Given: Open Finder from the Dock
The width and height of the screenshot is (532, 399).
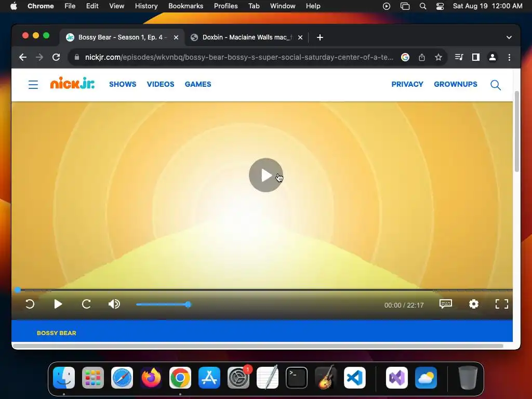Looking at the screenshot, I should click(64, 378).
